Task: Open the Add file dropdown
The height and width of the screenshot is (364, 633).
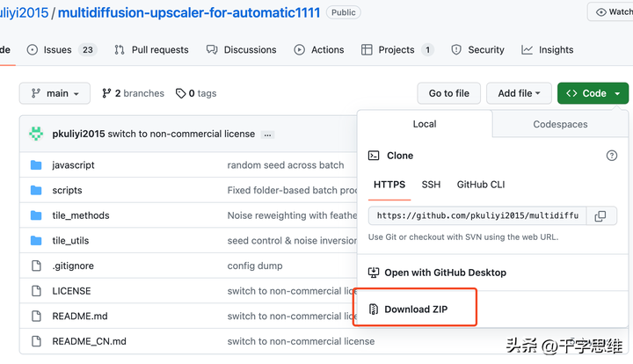Action: tap(519, 93)
